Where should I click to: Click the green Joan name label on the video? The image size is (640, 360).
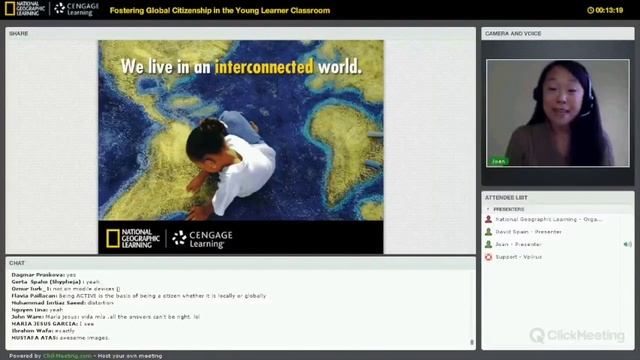click(x=498, y=161)
